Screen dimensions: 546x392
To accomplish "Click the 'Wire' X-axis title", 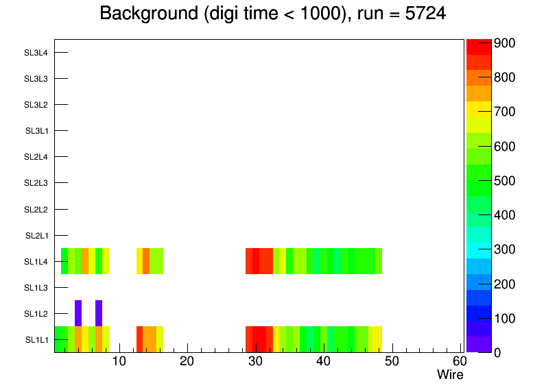I will [x=450, y=375].
